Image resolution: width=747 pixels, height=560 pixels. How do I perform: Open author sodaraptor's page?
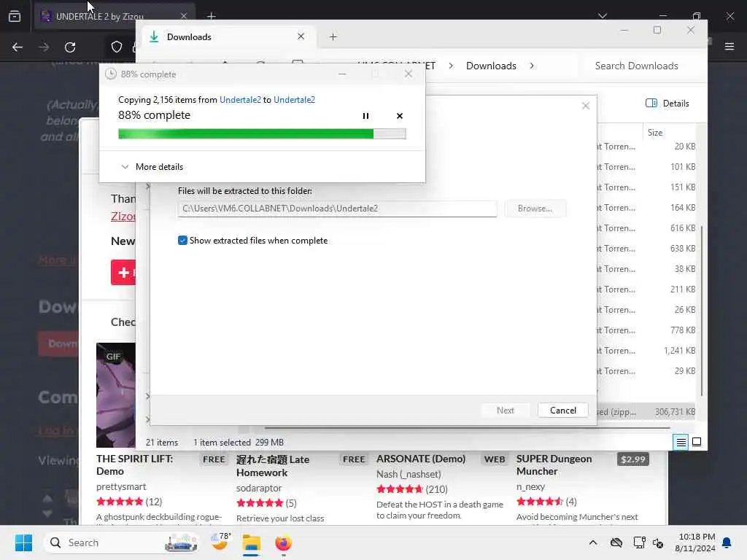[259, 488]
